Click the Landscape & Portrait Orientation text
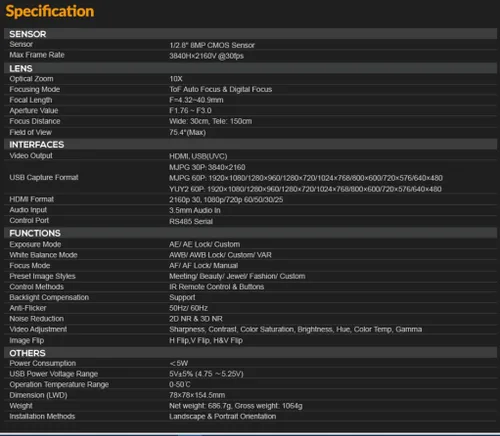The image size is (500, 436). [x=222, y=416]
